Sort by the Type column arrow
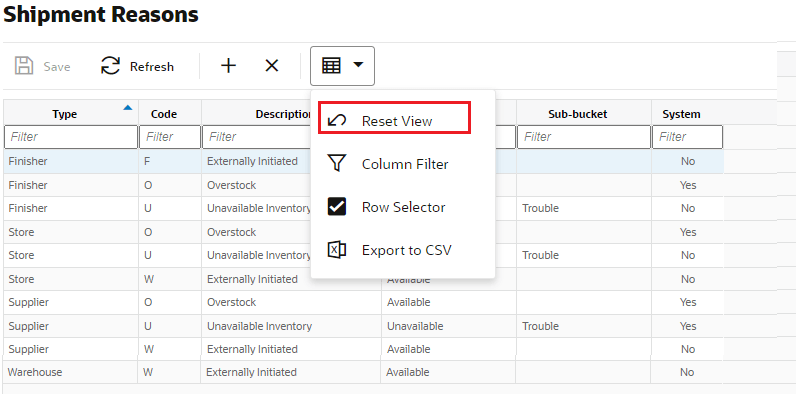 pos(127,107)
